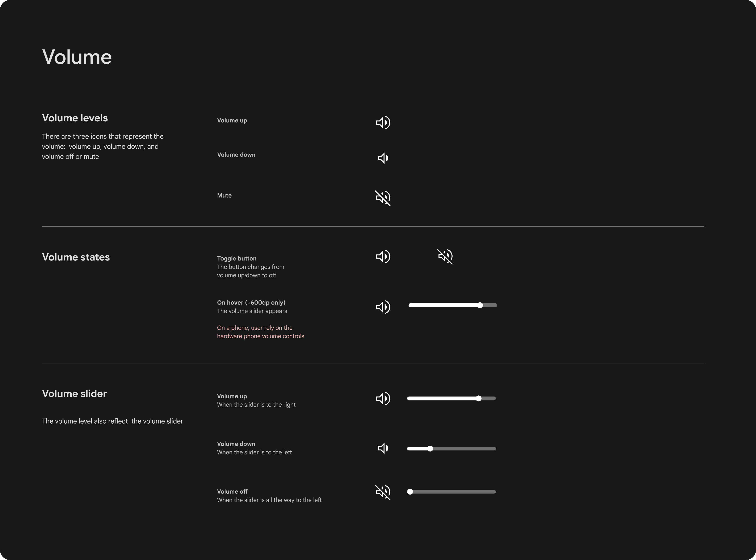
Task: Toggle the volume-up button in Toggle button row
Action: point(383,256)
